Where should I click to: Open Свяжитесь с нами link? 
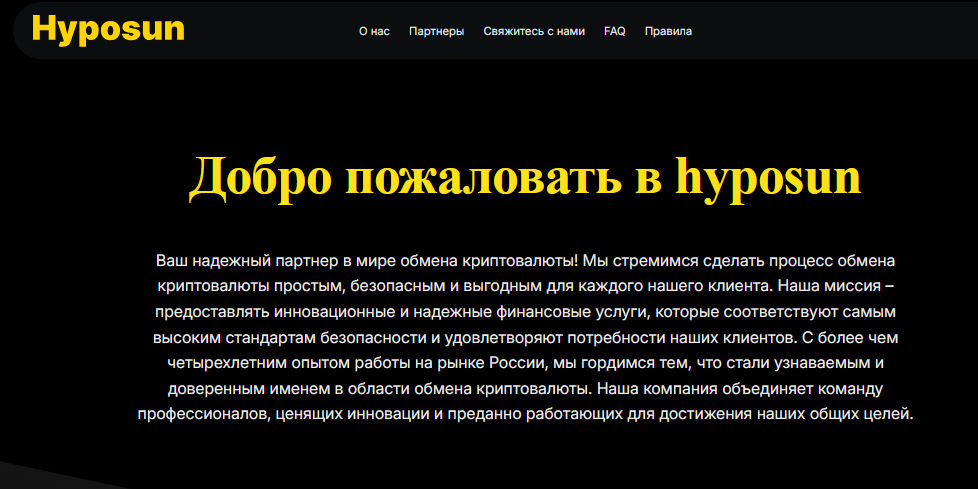pos(534,31)
